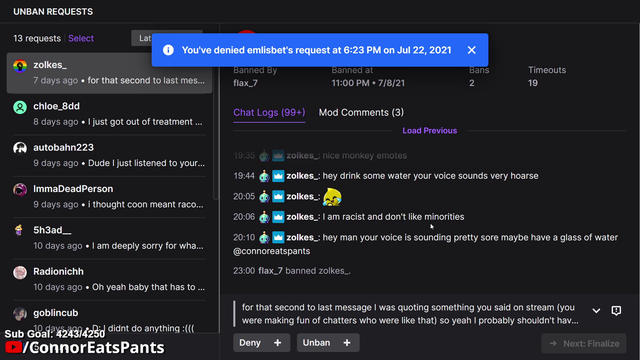Click autobahn223 avatar icon
The width and height of the screenshot is (640, 360).
[x=20, y=148]
